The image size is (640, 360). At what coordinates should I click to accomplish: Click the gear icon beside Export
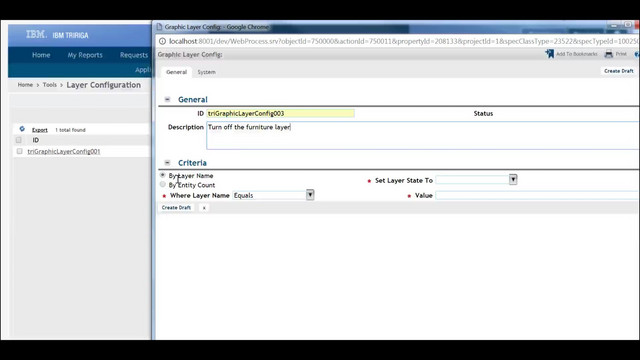(x=22, y=129)
